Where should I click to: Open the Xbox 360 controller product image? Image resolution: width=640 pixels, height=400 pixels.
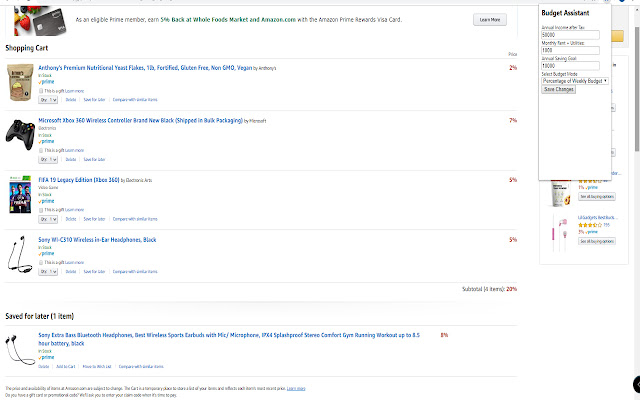click(x=20, y=135)
